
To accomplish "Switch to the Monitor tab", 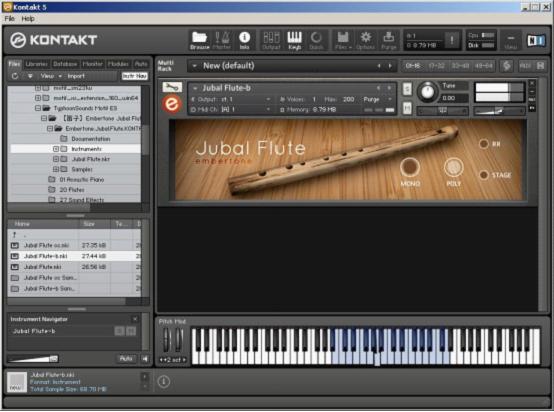I will tap(93, 64).
